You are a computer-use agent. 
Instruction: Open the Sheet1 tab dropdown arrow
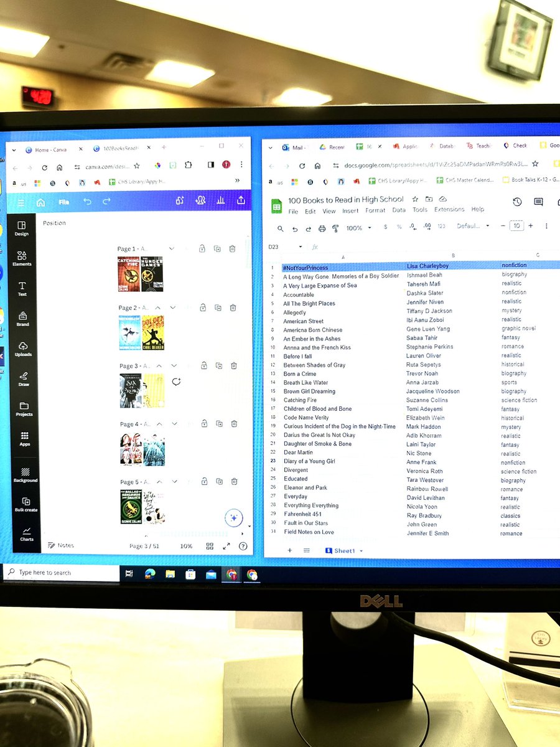(361, 551)
